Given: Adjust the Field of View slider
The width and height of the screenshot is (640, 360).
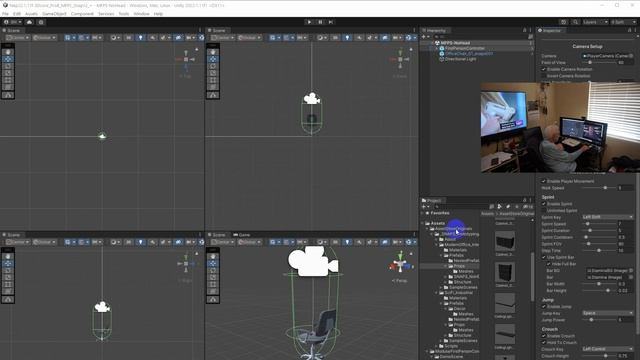Looking at the screenshot, I should point(599,62).
